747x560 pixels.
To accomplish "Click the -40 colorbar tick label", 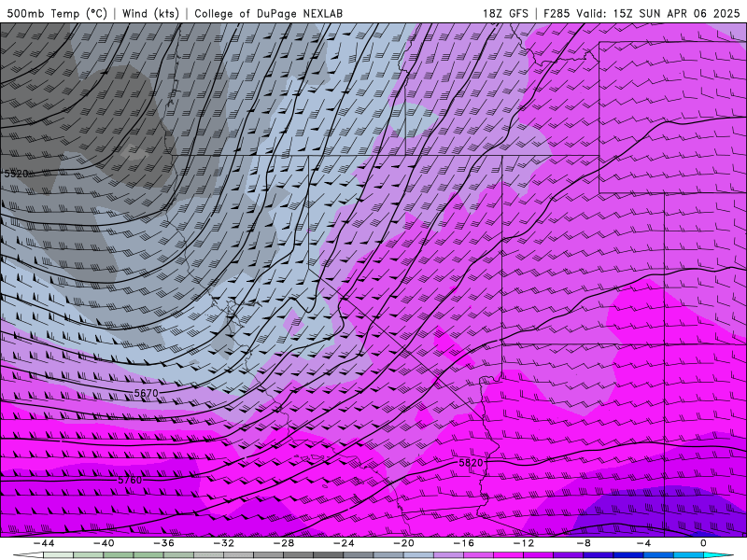I will click(103, 543).
